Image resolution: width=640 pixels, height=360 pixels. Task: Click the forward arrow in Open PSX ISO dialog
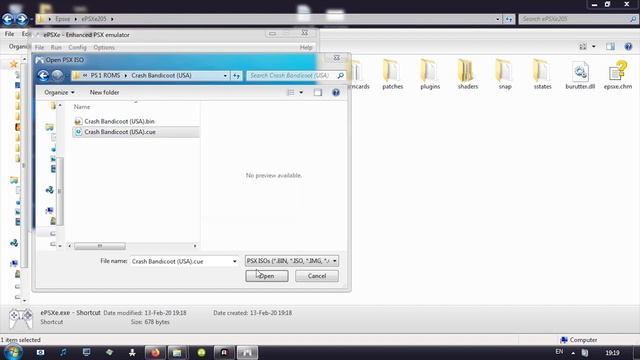[57, 76]
